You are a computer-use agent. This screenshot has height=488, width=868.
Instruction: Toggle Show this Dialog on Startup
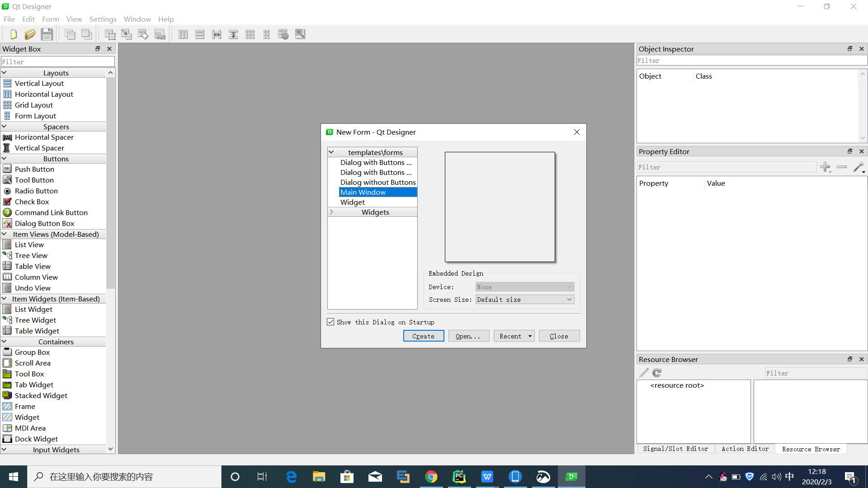click(331, 322)
